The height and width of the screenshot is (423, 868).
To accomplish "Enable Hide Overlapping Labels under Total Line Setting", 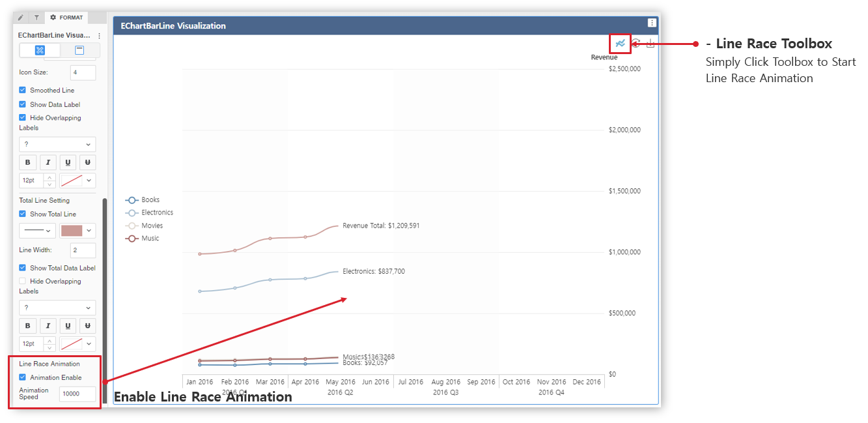I will pyautogui.click(x=23, y=281).
